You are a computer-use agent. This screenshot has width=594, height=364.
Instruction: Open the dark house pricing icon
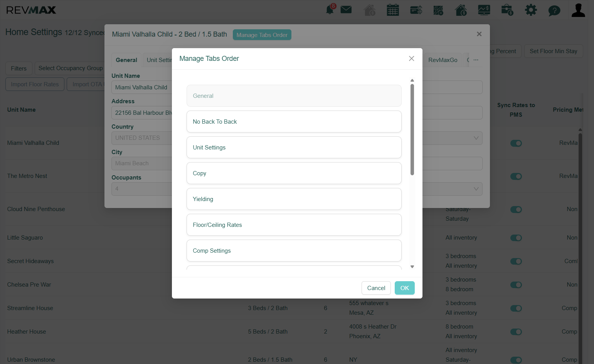[x=461, y=10]
